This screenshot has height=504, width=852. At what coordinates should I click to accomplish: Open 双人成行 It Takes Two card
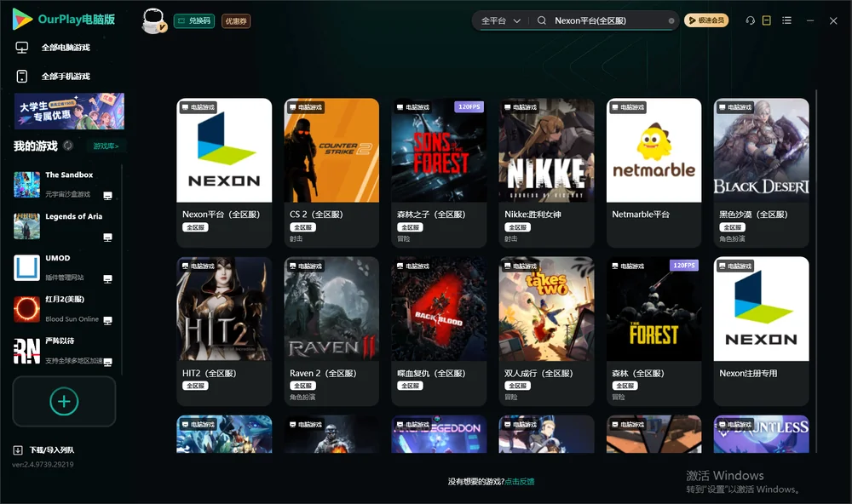coord(546,331)
